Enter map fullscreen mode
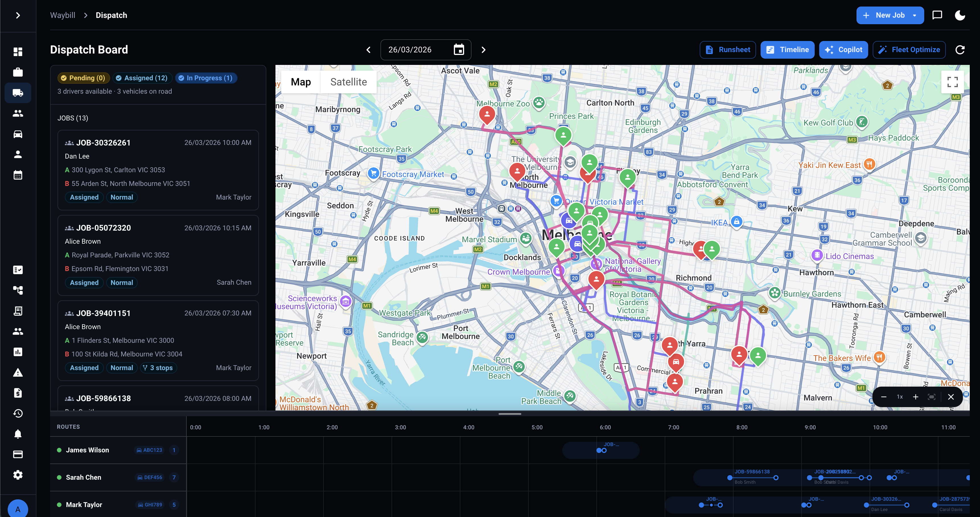The width and height of the screenshot is (980, 517). pyautogui.click(x=952, y=82)
